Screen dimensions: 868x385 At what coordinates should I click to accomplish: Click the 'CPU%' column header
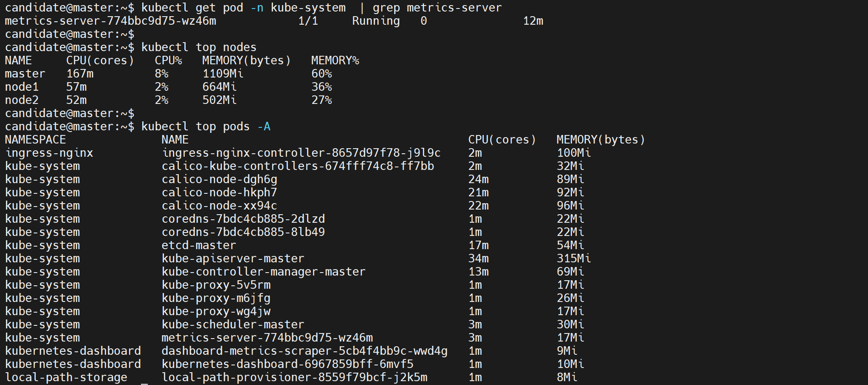point(169,60)
